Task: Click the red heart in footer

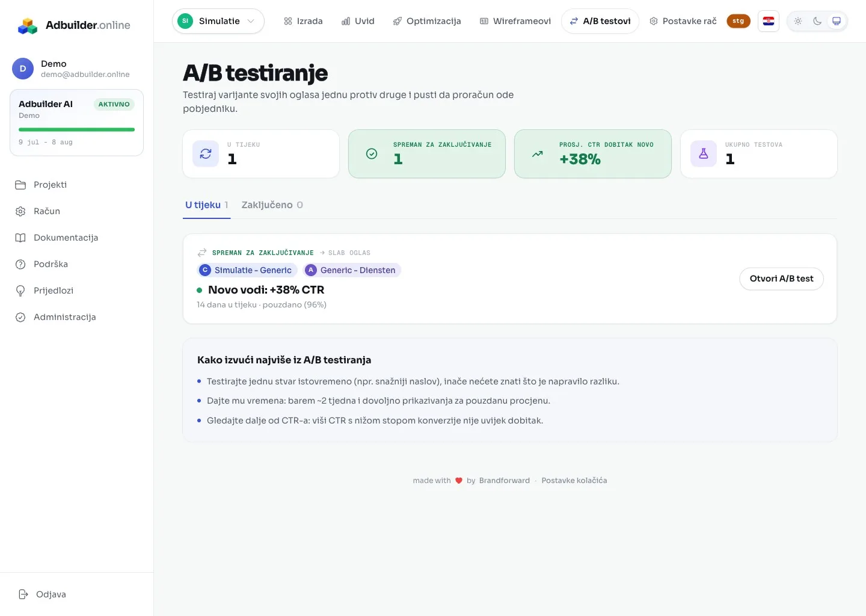Action: (459, 481)
